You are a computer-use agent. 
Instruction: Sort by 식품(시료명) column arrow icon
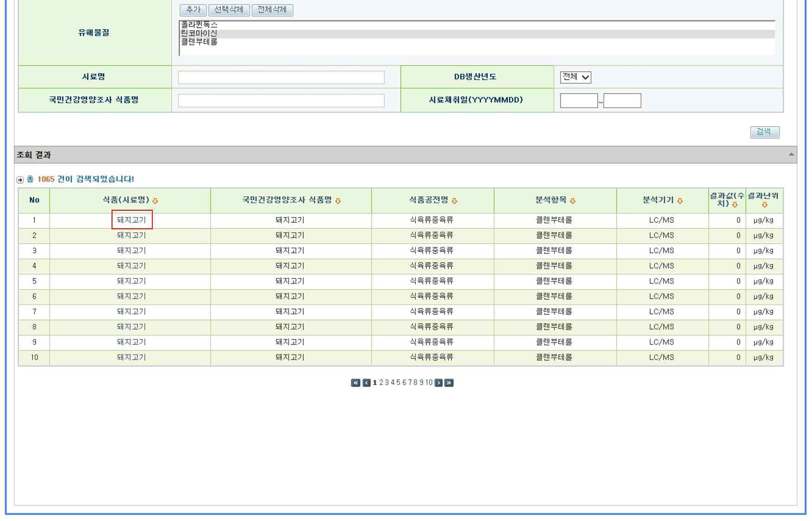click(155, 201)
